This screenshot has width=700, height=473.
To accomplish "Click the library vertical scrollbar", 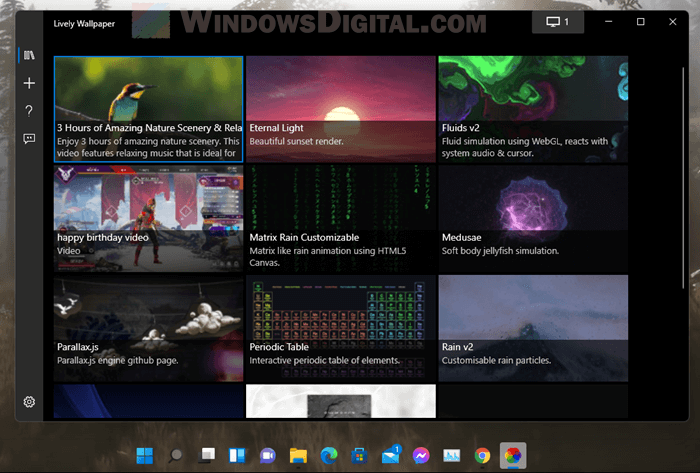I will (x=683, y=178).
